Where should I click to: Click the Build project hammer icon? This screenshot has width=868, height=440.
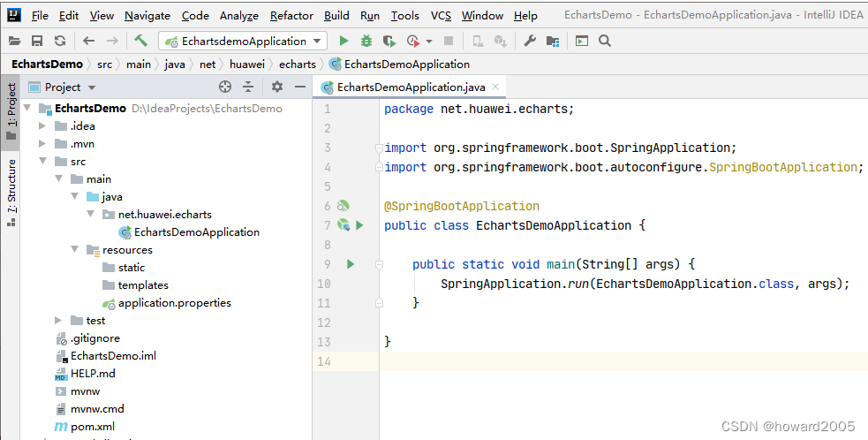click(x=141, y=41)
